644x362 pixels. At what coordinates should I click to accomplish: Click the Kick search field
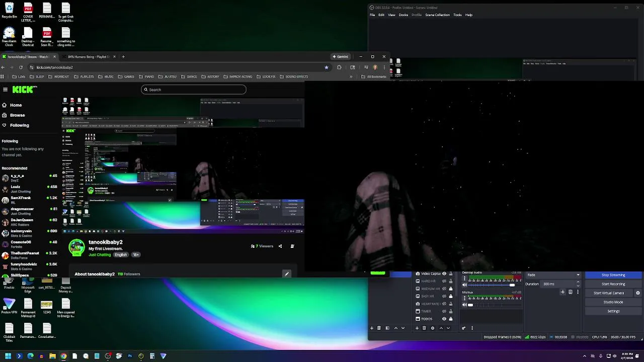(x=194, y=89)
